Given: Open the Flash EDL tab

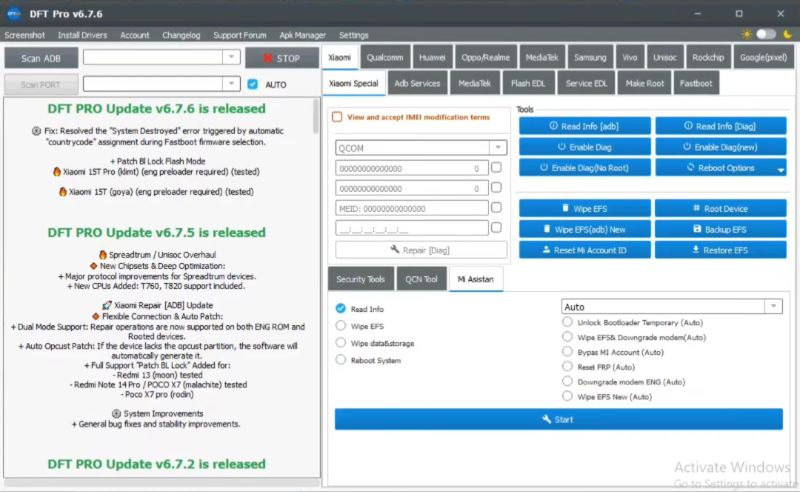Looking at the screenshot, I should [x=528, y=83].
